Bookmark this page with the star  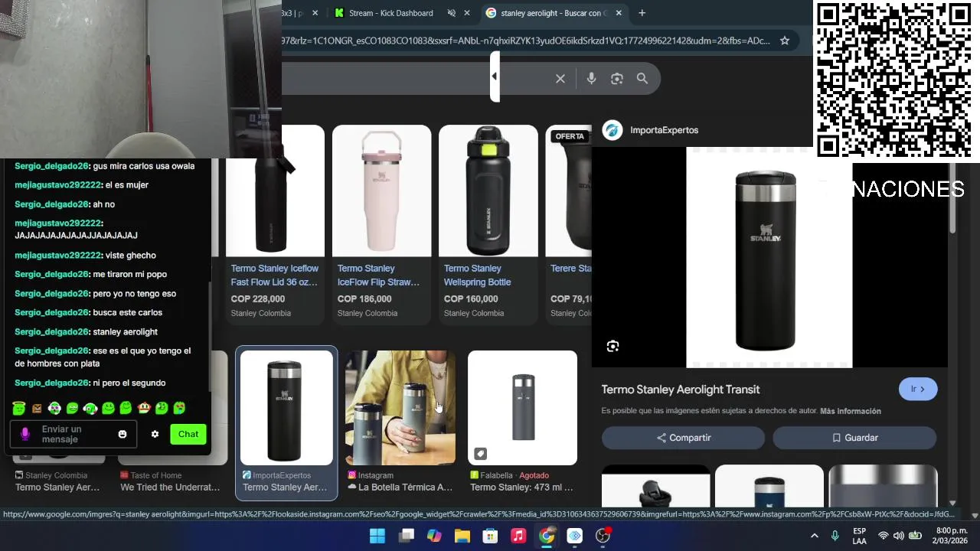coord(785,41)
